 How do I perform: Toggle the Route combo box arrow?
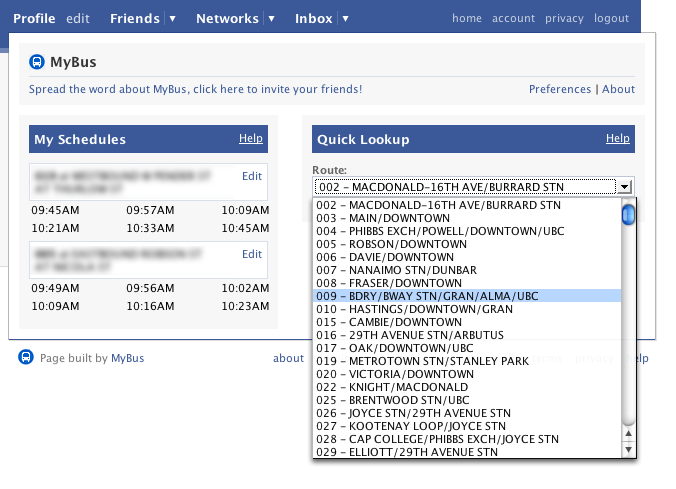624,187
